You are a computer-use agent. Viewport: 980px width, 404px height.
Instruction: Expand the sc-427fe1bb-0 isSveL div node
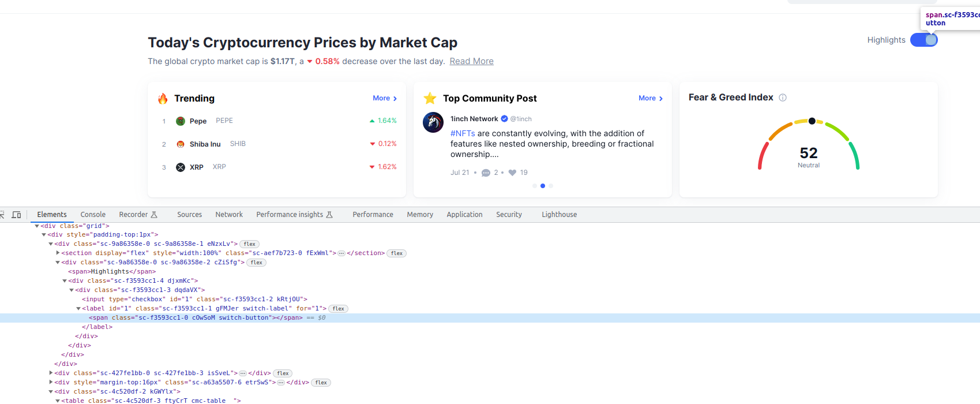click(x=51, y=373)
